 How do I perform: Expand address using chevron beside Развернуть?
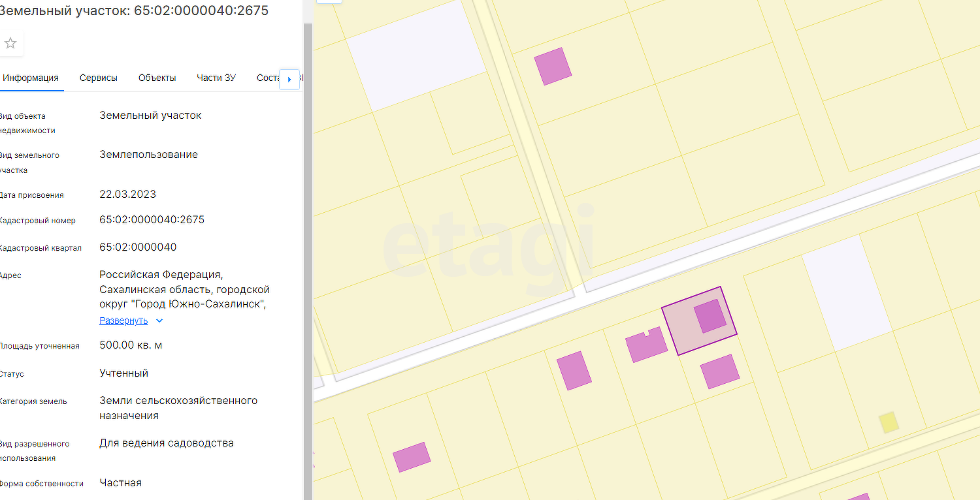[159, 320]
